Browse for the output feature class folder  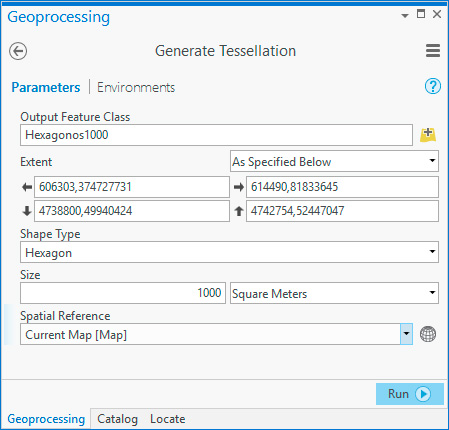pyautogui.click(x=428, y=135)
